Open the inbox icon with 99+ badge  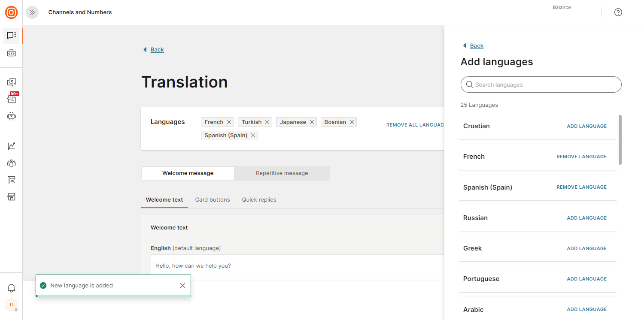(12, 99)
